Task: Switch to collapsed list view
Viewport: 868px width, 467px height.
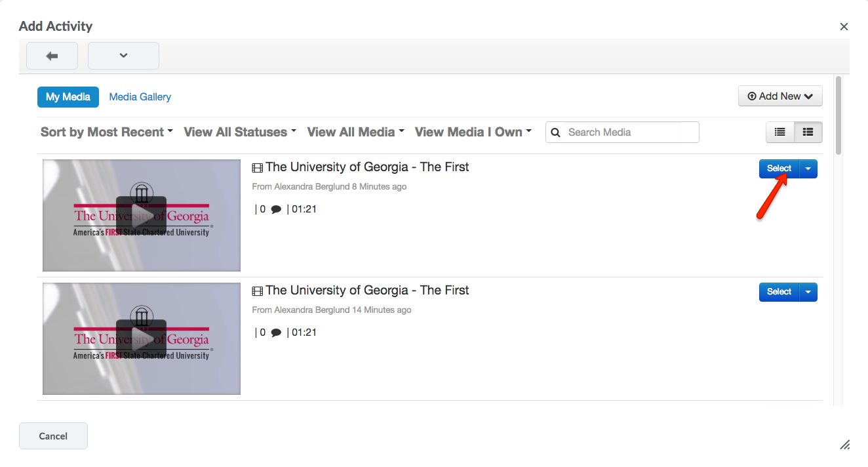Action: (x=780, y=132)
